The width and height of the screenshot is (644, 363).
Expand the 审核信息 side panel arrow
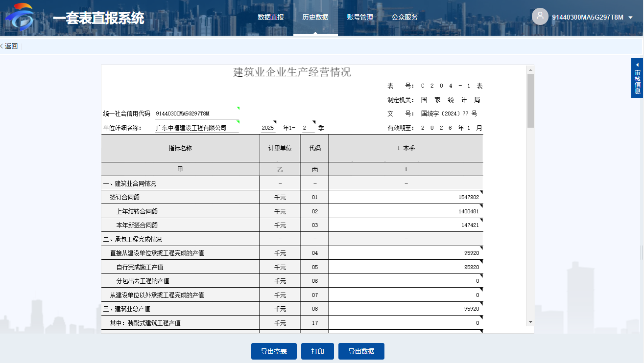click(637, 65)
